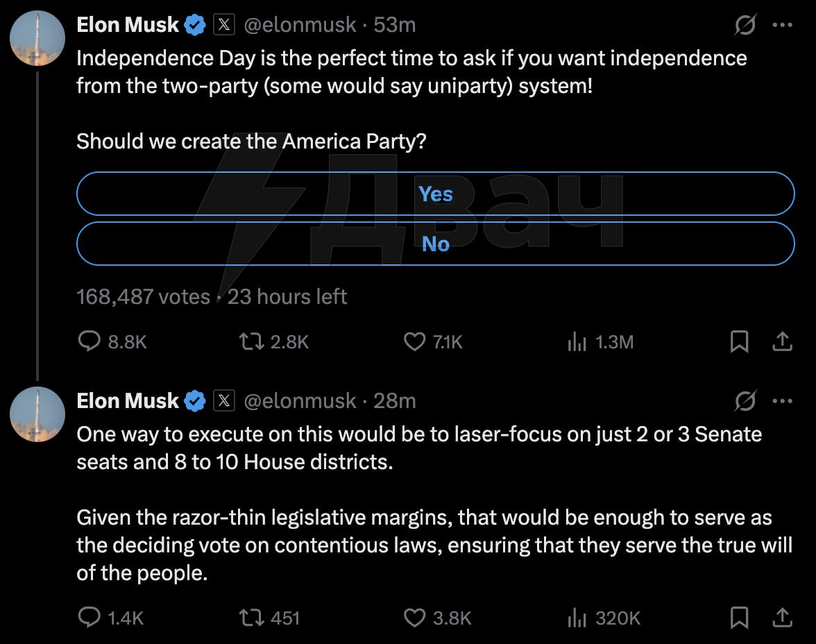Image resolution: width=816 pixels, height=644 pixels.
Task: Share the House districts tweet
Action: [x=782, y=618]
